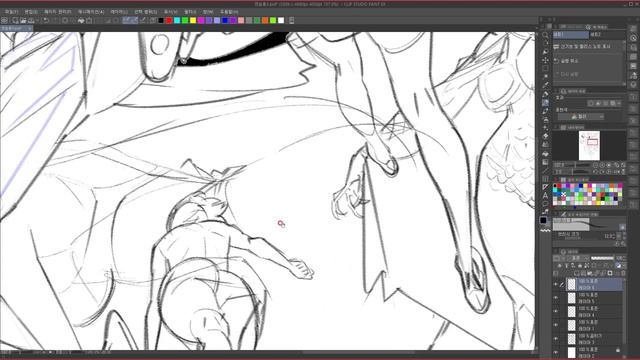Hide the selected top layer (레이어 6)
This screenshot has width=640, height=360.
[x=556, y=284]
